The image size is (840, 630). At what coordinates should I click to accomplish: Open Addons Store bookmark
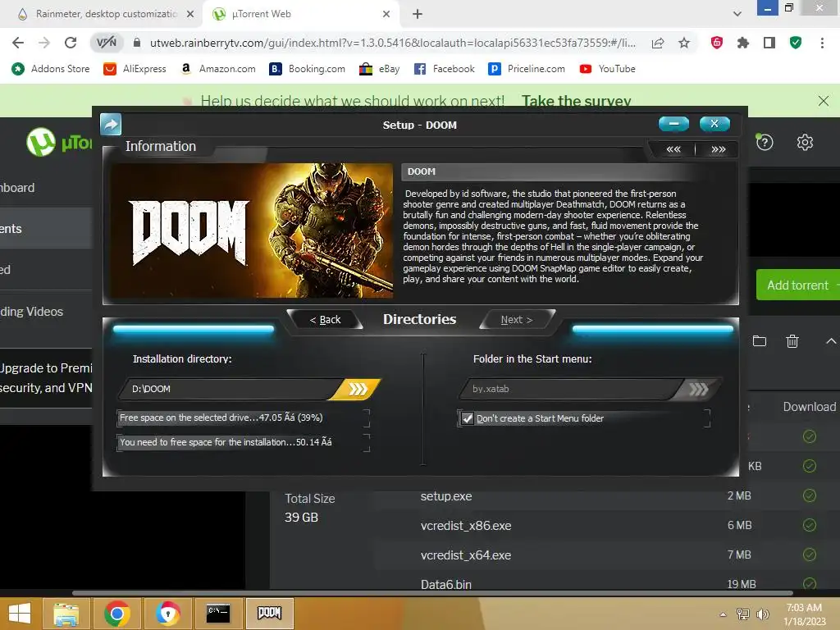point(51,69)
